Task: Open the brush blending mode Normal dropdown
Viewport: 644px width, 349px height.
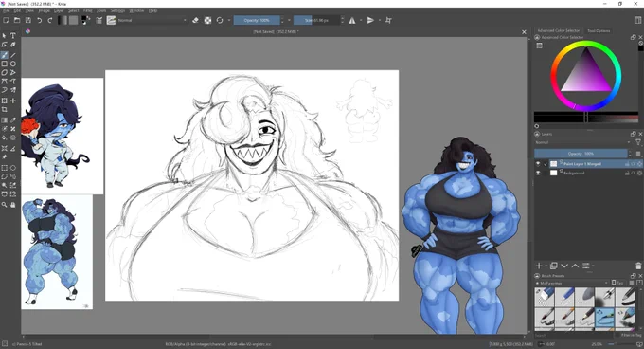Action: [x=152, y=20]
